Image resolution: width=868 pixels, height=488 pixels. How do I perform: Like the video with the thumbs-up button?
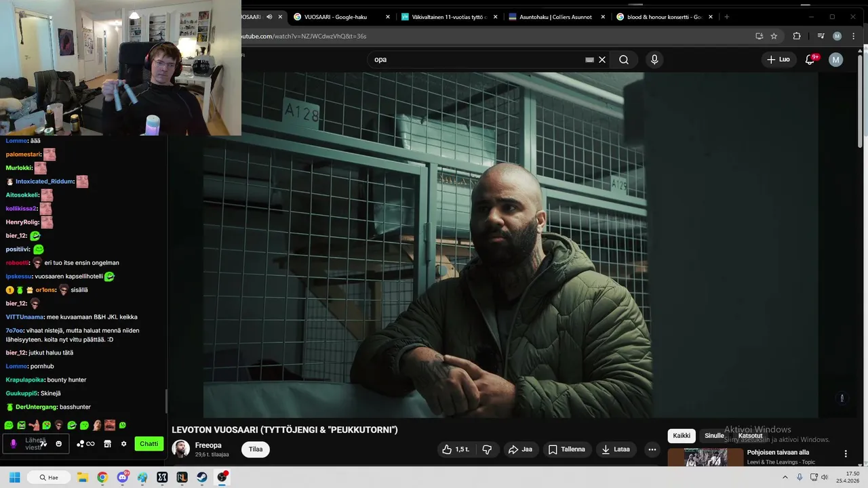(x=456, y=449)
